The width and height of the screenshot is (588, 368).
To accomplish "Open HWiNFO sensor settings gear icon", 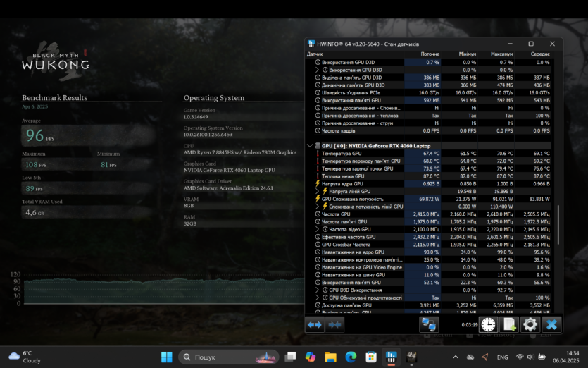I will point(530,324).
